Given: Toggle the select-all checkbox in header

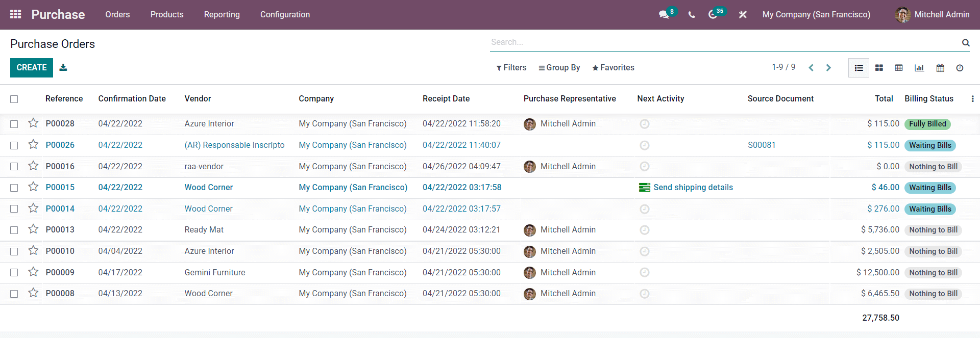Looking at the screenshot, I should click(x=14, y=99).
